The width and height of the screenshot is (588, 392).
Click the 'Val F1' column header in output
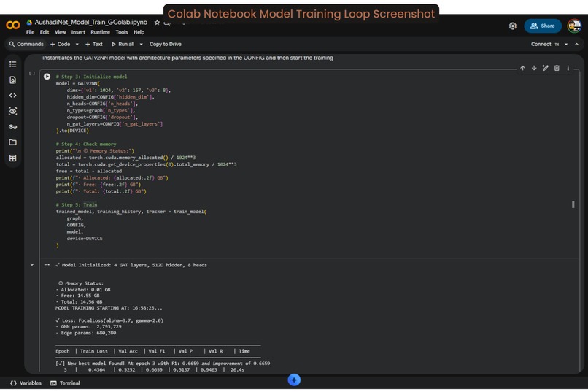pyautogui.click(x=157, y=351)
